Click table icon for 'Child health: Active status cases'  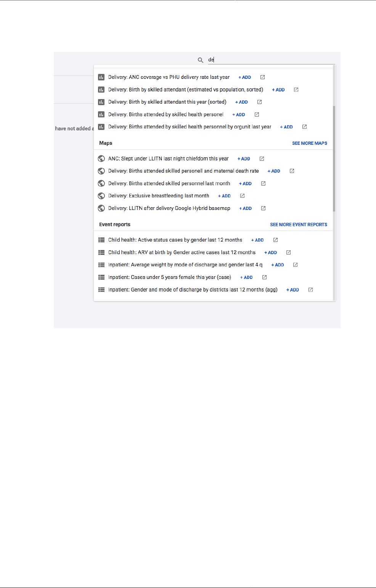pos(101,240)
